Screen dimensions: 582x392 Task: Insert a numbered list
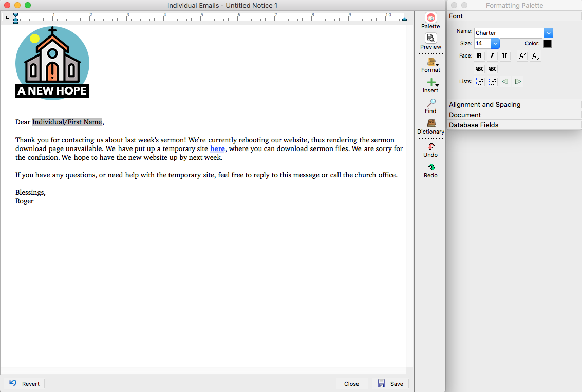(479, 82)
